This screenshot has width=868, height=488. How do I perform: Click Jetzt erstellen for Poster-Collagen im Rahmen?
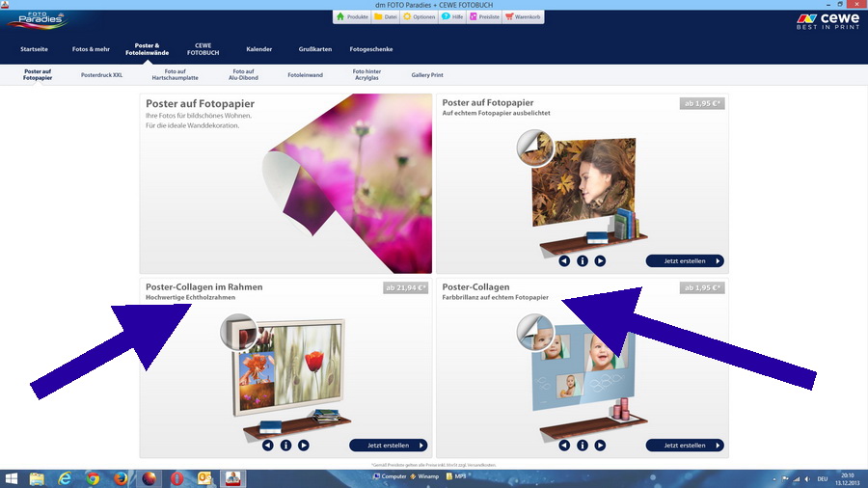[388, 445]
